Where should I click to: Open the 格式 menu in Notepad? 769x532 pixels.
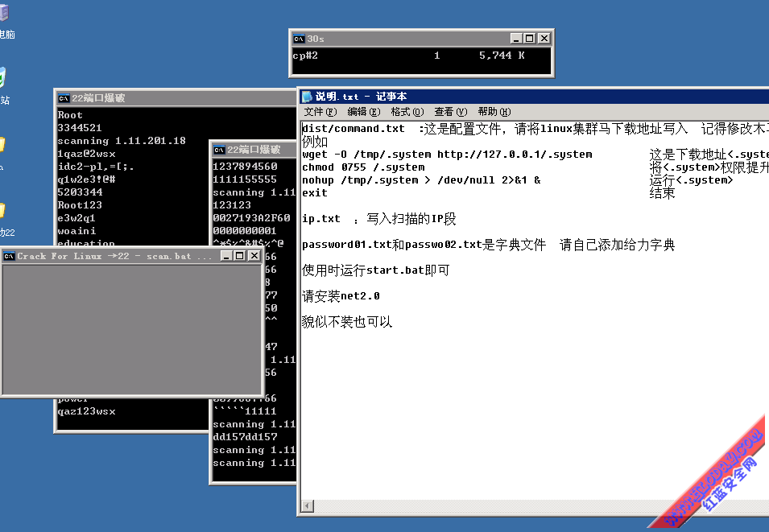point(407,112)
